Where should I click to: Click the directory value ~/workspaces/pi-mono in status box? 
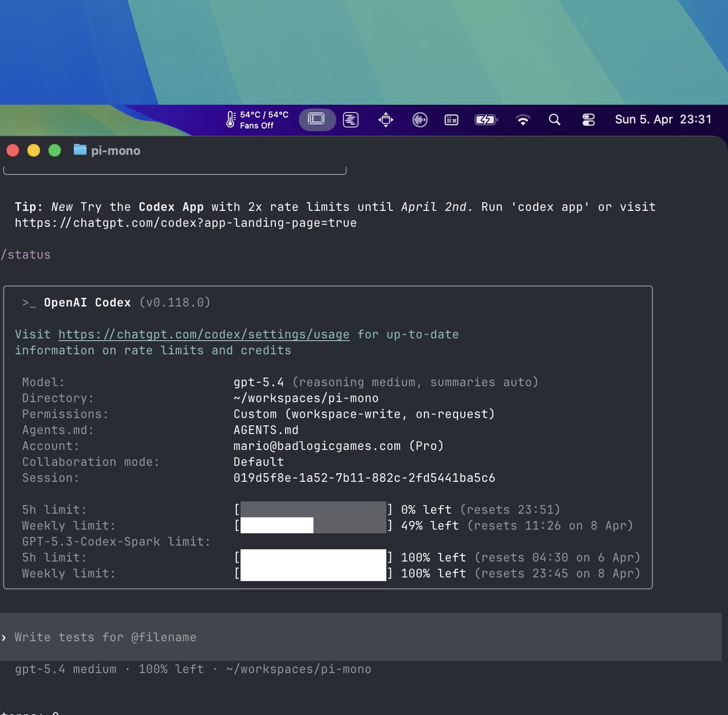pos(306,398)
